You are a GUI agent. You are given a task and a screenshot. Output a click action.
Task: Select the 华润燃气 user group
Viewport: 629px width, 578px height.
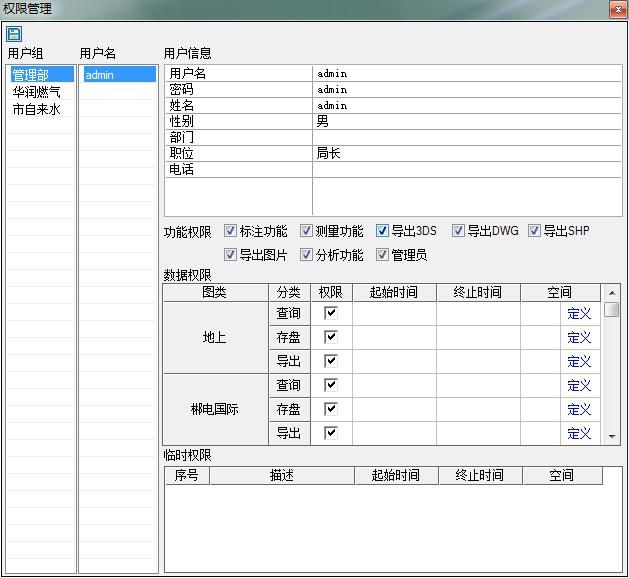[x=36, y=92]
